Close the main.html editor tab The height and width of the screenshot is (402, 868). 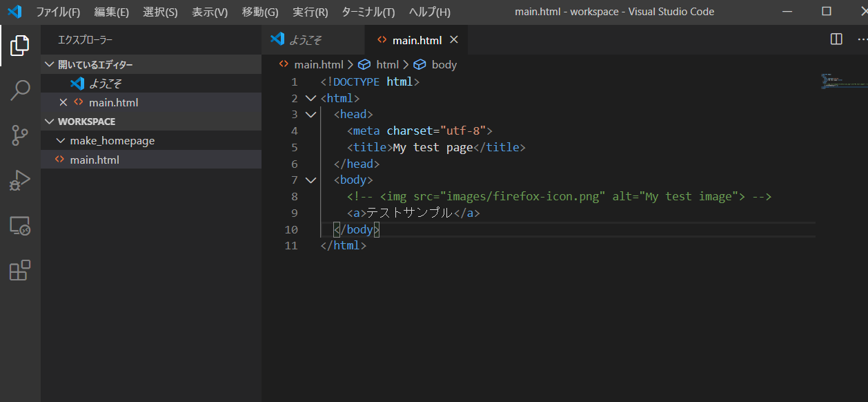point(454,40)
